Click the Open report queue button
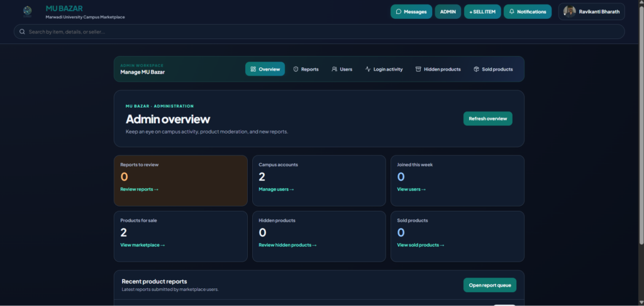The width and height of the screenshot is (644, 306). tap(489, 285)
